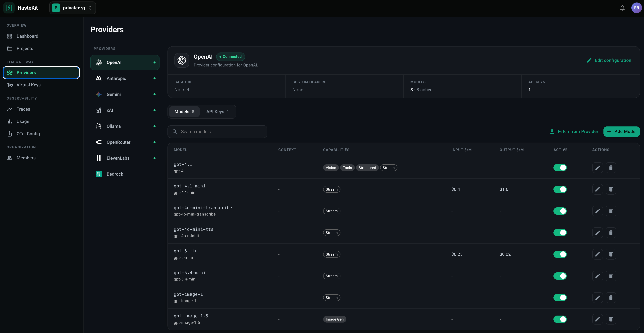
Task: Switch to the Models tab
Action: 184,112
